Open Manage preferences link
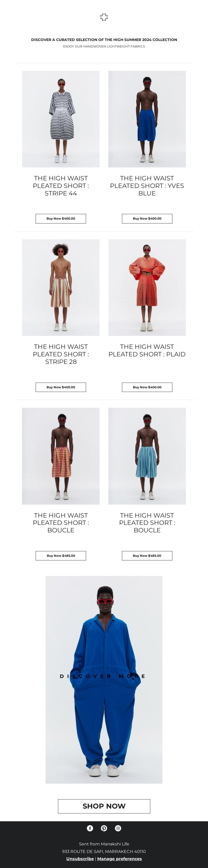Screen dimensions: 208x868 120,859
